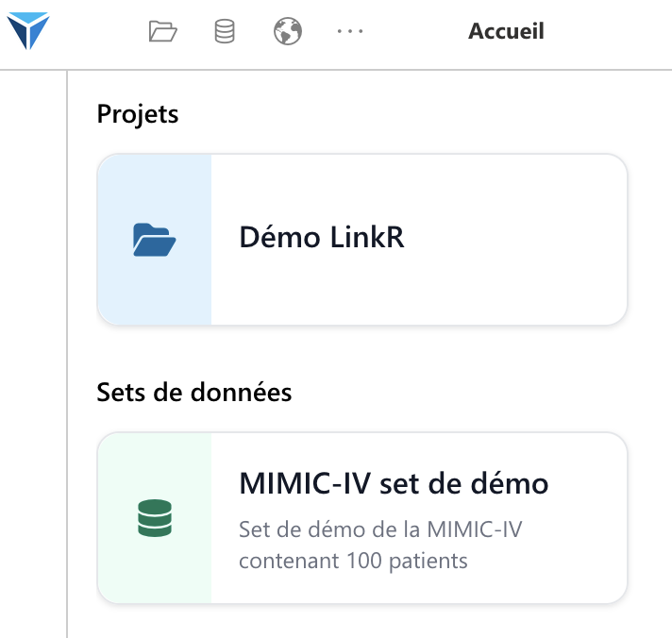672x638 pixels.
Task: Click the Projets section heading
Action: click(x=138, y=114)
